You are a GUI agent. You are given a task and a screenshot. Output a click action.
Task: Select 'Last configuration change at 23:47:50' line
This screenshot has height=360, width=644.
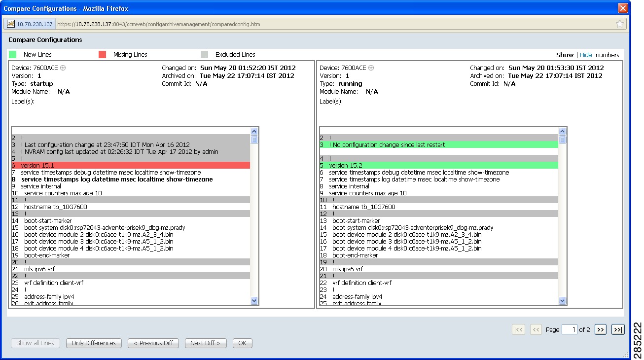point(131,145)
